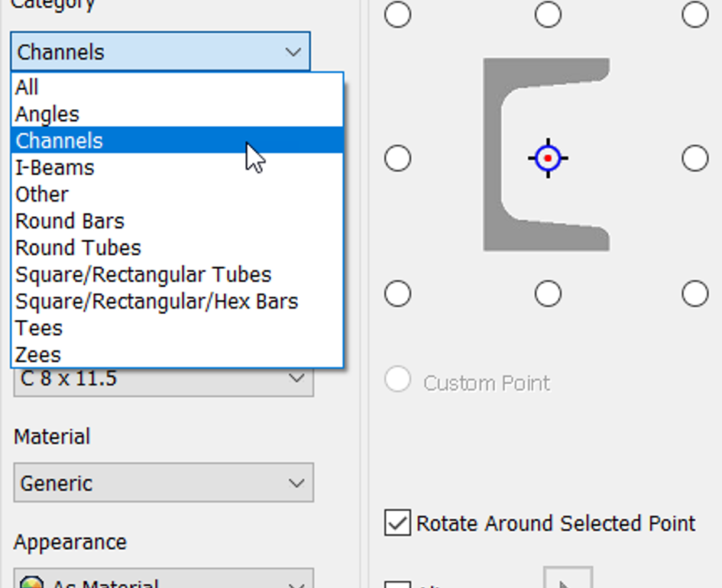Pick Square/Rectangular/Hex Bars entry
This screenshot has width=722, height=588.
[x=157, y=302]
